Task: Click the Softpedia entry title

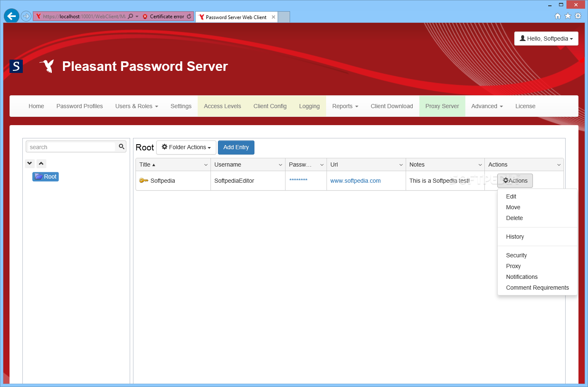Action: pos(162,181)
